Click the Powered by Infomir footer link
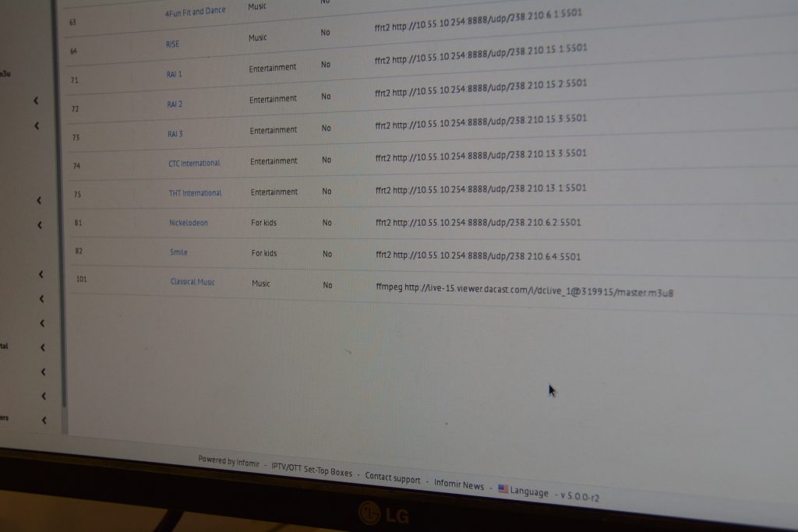This screenshot has height=532, width=798. click(228, 461)
